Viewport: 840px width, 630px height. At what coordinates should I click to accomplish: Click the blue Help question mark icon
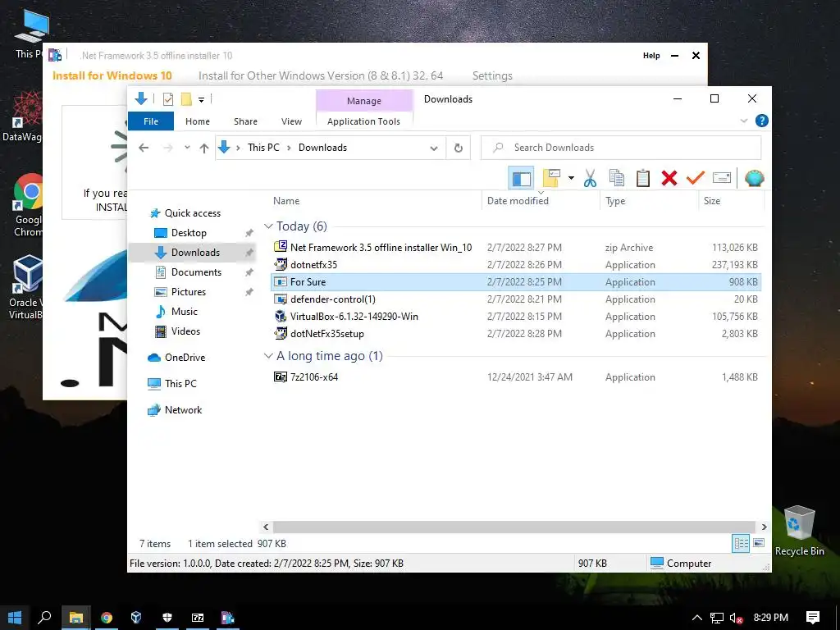coord(762,121)
